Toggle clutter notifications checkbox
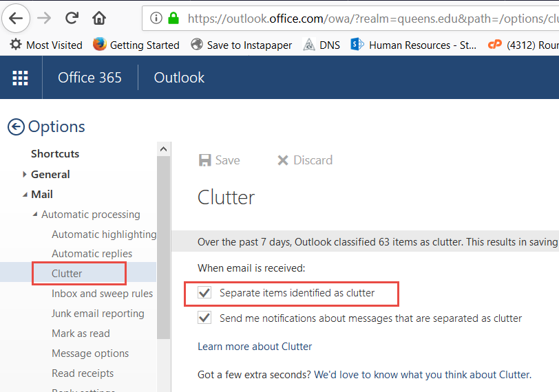Viewport: 559px width, 392px height. pyautogui.click(x=204, y=318)
